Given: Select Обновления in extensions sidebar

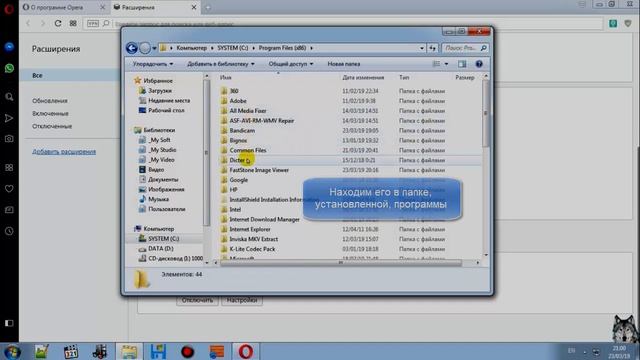Looking at the screenshot, I should click(x=50, y=101).
